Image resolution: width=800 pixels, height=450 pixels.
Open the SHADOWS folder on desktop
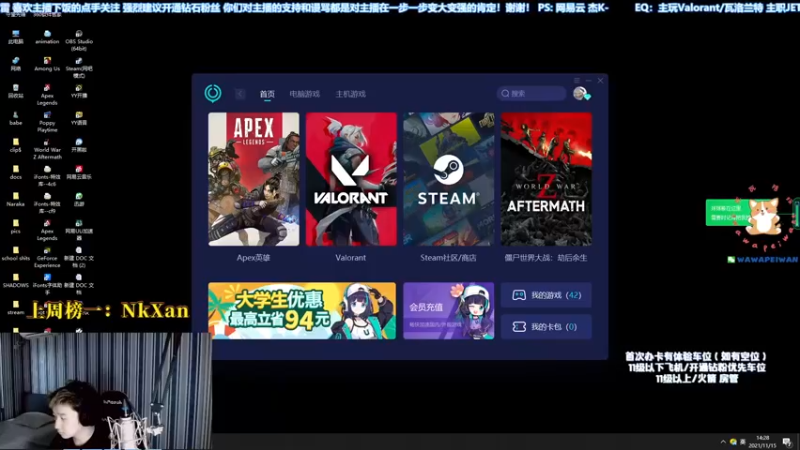click(16, 281)
